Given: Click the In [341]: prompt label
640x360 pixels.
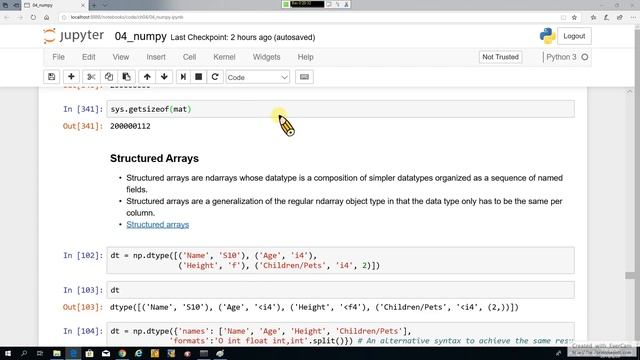Looking at the screenshot, I should pyautogui.click(x=83, y=109).
